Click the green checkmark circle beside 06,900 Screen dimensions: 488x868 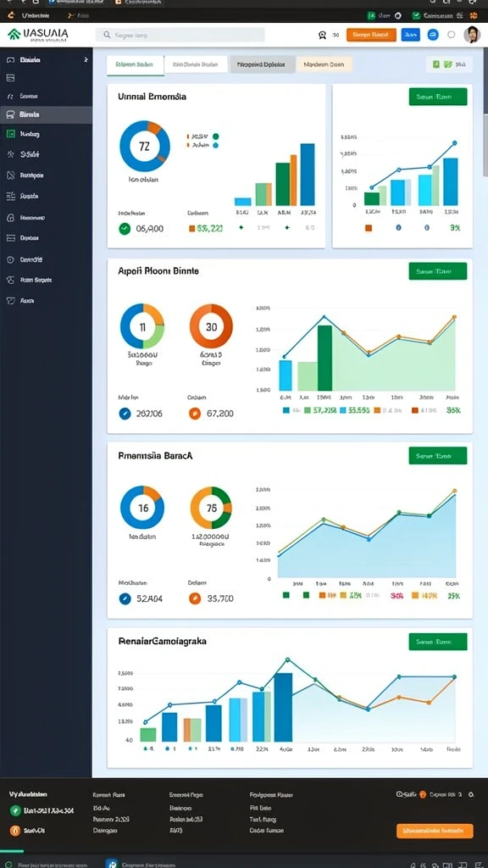pyautogui.click(x=125, y=227)
